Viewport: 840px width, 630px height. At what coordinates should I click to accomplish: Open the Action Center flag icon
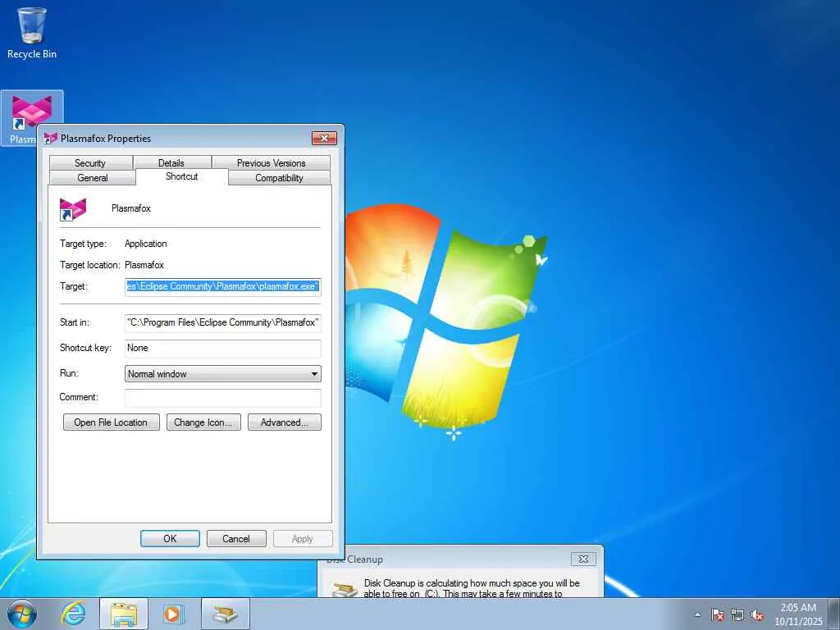718,614
